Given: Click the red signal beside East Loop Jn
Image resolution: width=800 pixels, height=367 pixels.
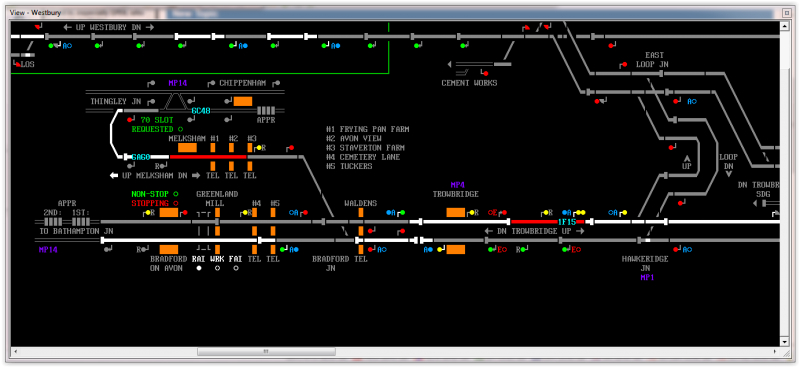Looking at the screenshot, I should click(624, 65).
